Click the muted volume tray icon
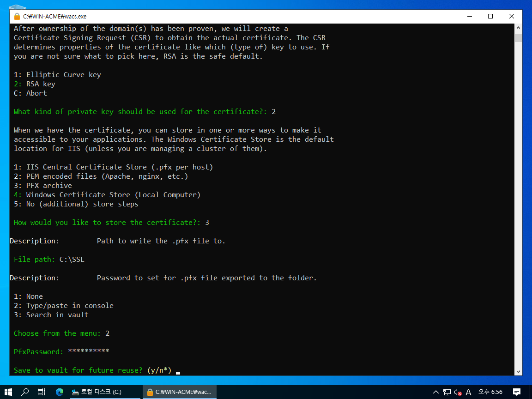Viewport: 532px width, 399px height. (458, 392)
